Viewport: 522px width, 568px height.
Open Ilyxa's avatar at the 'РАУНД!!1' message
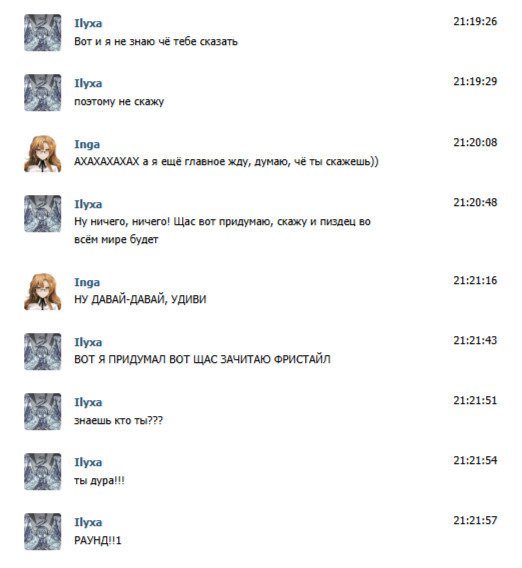click(x=42, y=531)
